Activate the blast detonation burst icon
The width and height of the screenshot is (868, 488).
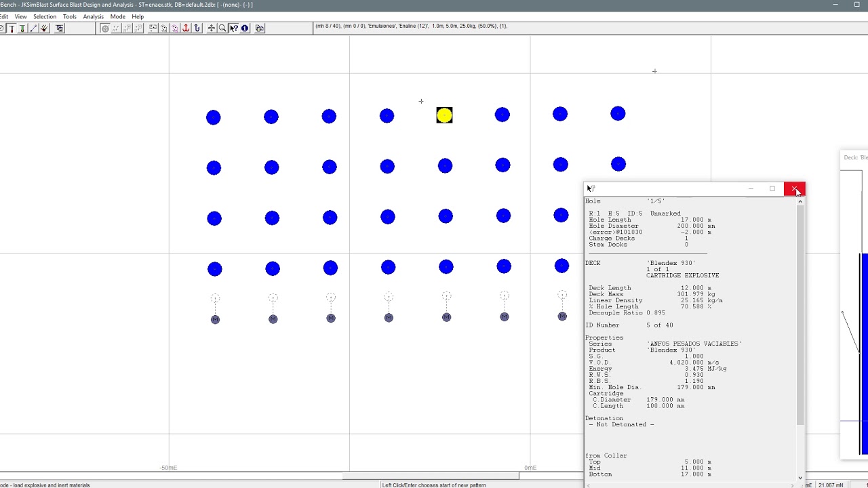(x=44, y=28)
